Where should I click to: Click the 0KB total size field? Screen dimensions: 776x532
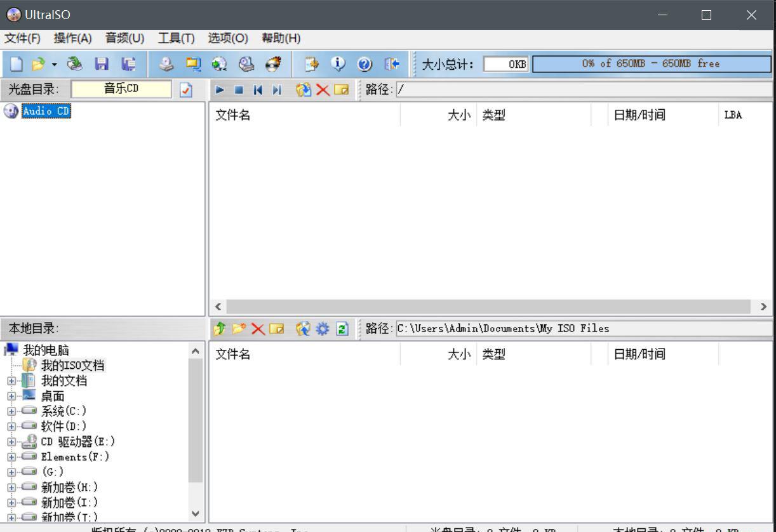click(x=506, y=64)
